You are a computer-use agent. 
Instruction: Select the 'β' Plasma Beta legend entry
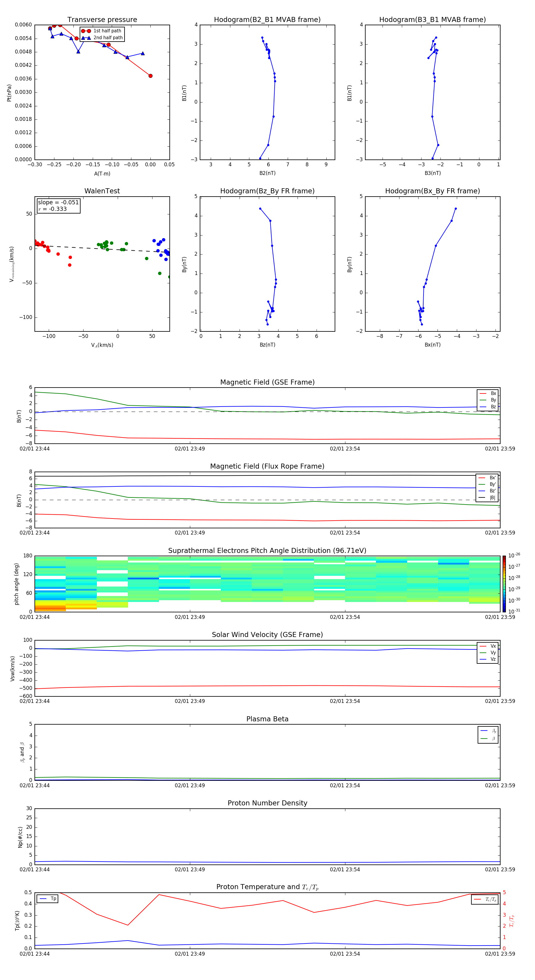(488, 739)
